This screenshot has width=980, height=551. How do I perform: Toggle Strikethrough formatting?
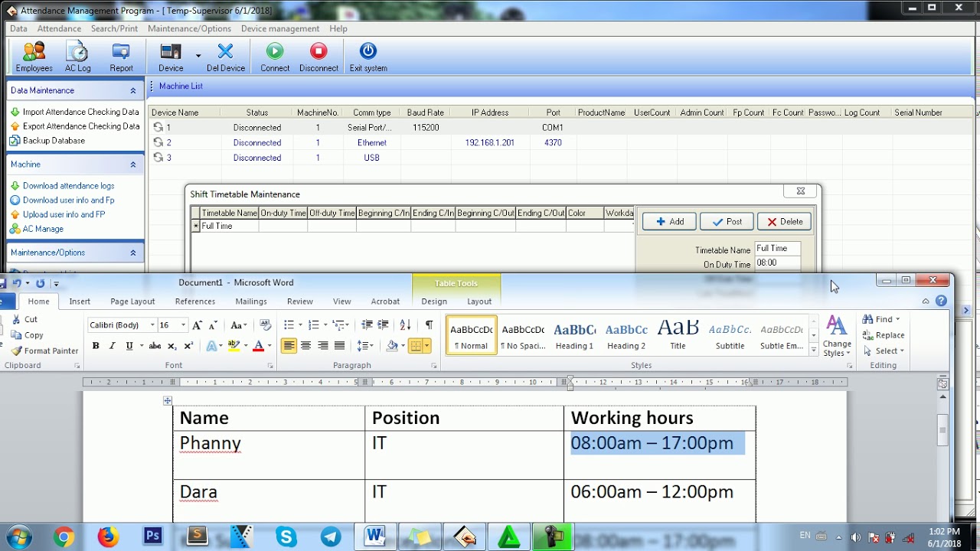coord(155,346)
